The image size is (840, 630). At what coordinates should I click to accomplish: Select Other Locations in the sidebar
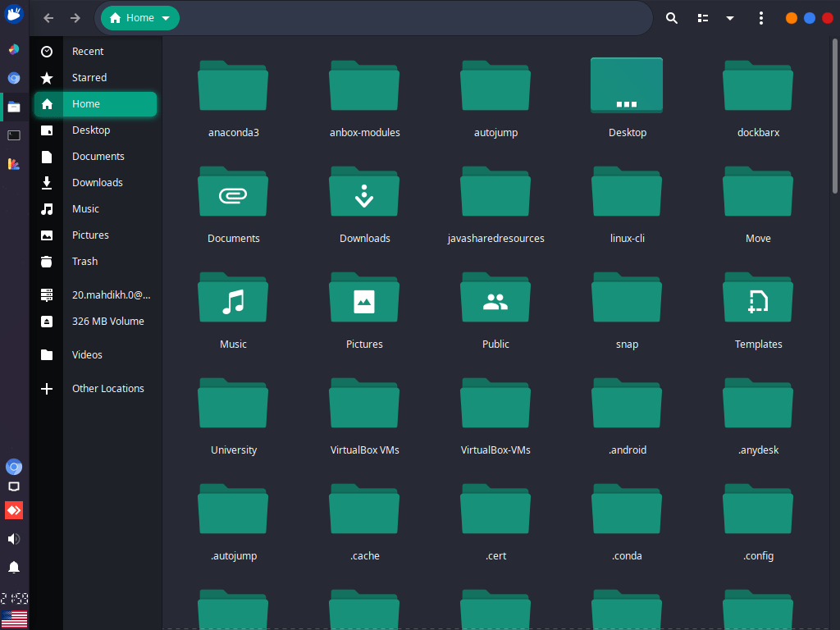(108, 388)
